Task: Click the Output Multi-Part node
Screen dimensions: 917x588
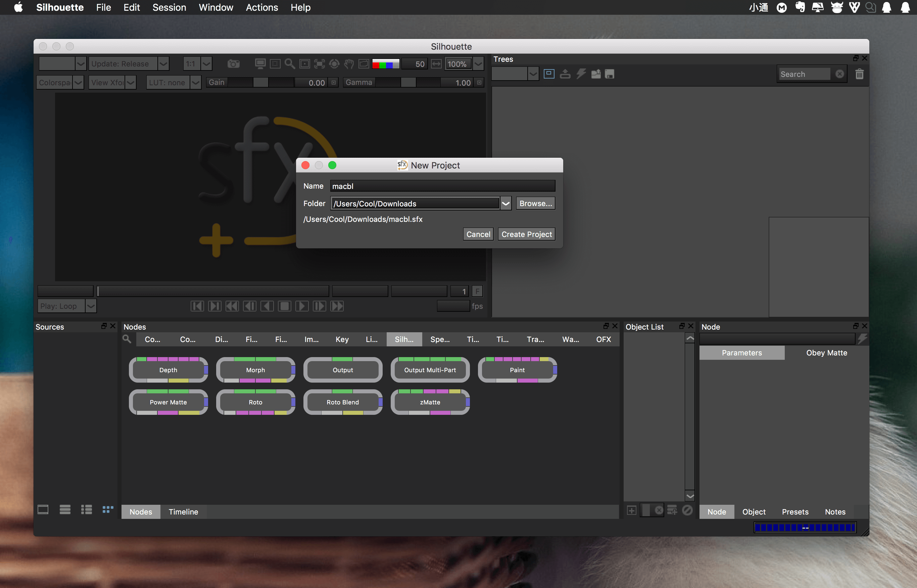Action: point(430,370)
